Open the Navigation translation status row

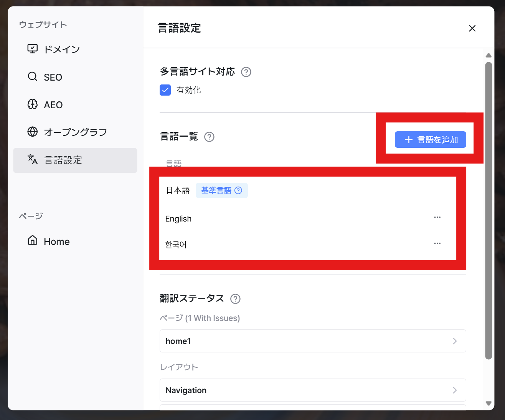[313, 390]
